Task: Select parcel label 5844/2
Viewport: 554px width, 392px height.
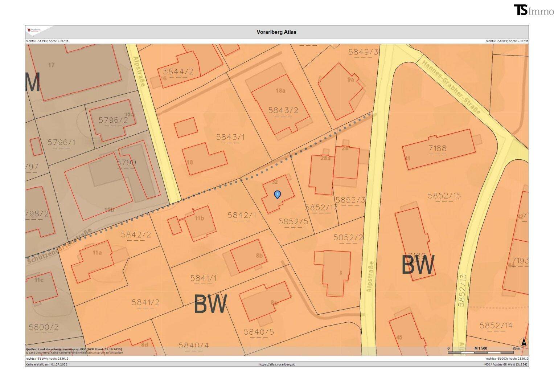Action: 178,72
